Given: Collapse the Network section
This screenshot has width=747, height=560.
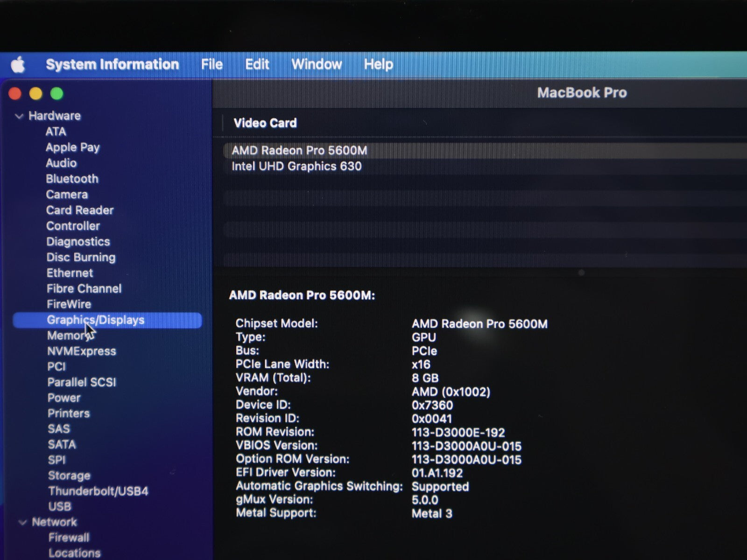Looking at the screenshot, I should pos(22,523).
